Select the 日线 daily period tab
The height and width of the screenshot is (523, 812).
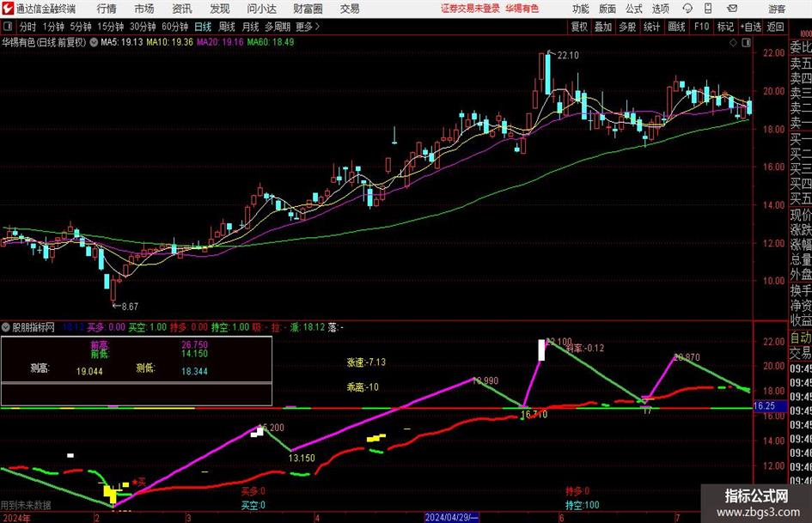(203, 27)
